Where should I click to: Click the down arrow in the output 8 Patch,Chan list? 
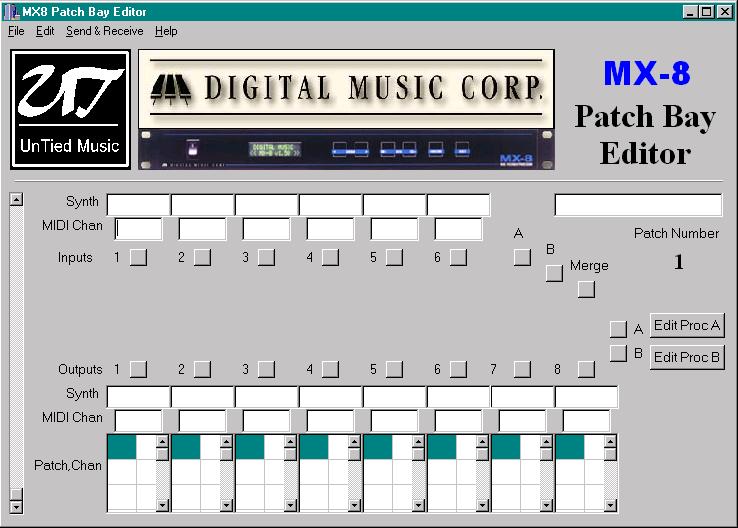610,505
